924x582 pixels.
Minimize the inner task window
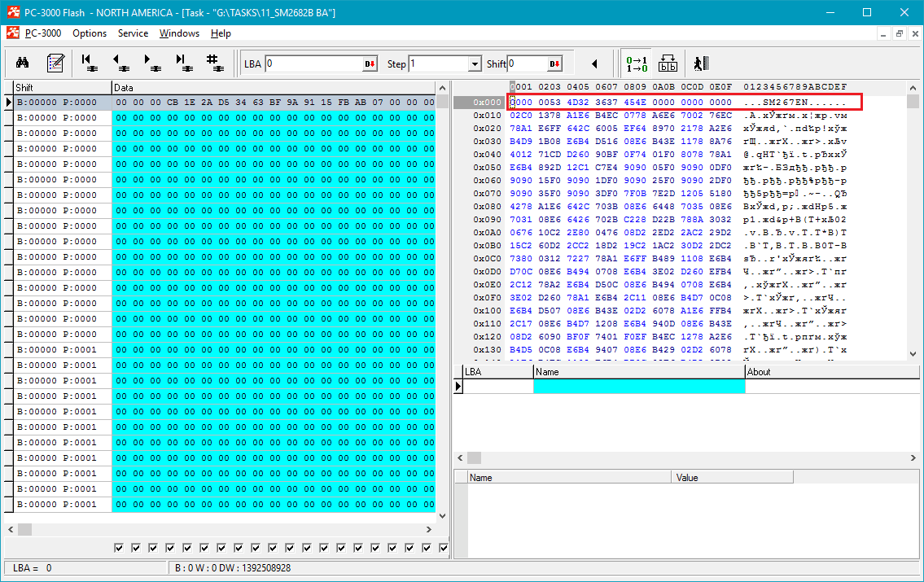pyautogui.click(x=882, y=33)
